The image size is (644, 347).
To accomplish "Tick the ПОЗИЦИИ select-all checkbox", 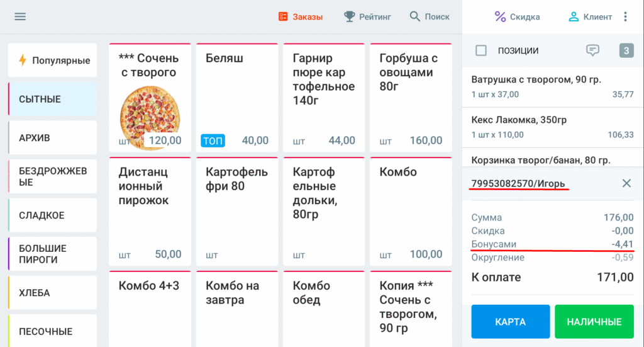I will click(x=481, y=50).
